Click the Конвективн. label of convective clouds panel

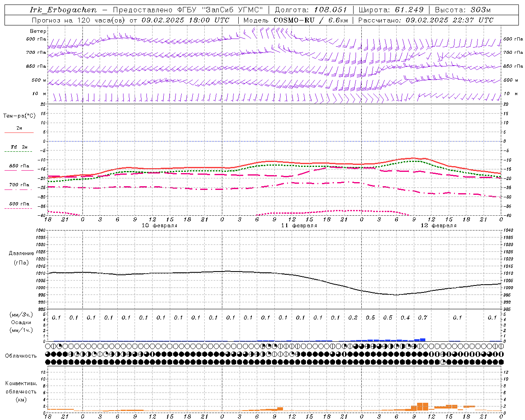(x=21, y=383)
